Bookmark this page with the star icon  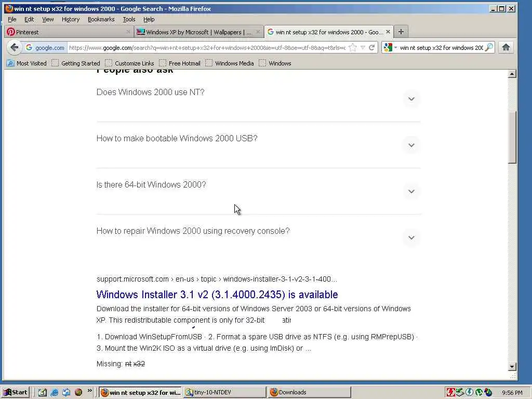click(x=353, y=48)
